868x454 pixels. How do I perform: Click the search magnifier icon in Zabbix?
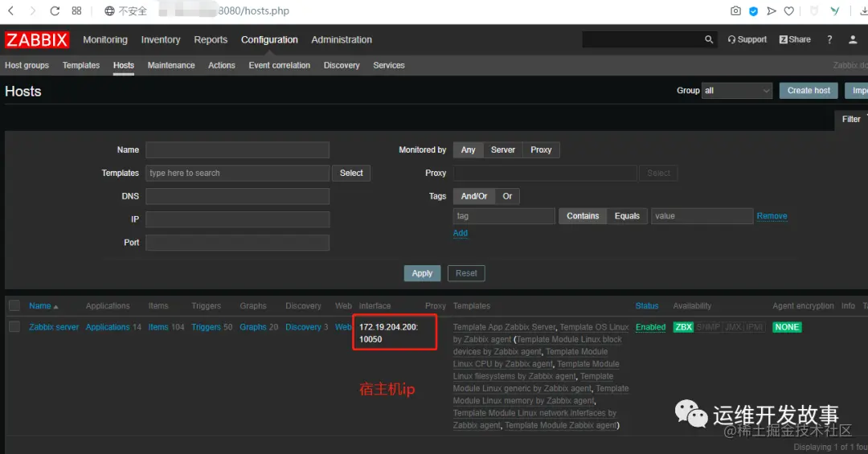point(709,39)
